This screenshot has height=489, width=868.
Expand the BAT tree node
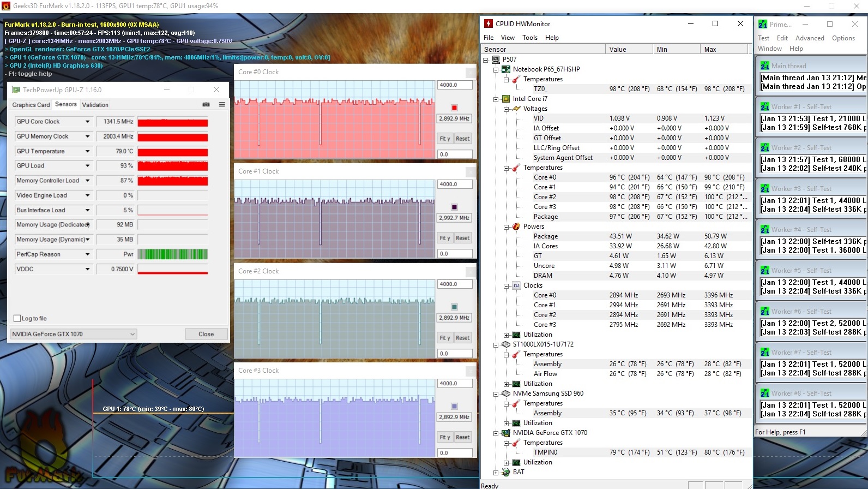pyautogui.click(x=496, y=472)
